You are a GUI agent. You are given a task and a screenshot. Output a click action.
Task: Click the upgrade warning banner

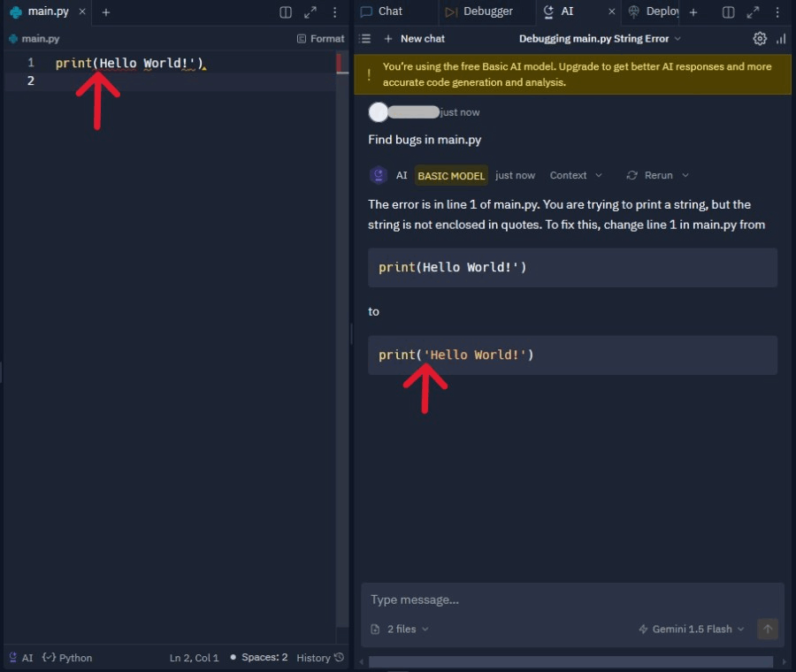(x=572, y=74)
